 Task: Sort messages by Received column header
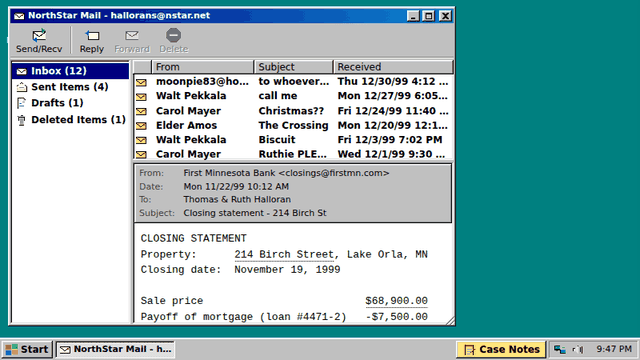pyautogui.click(x=393, y=67)
